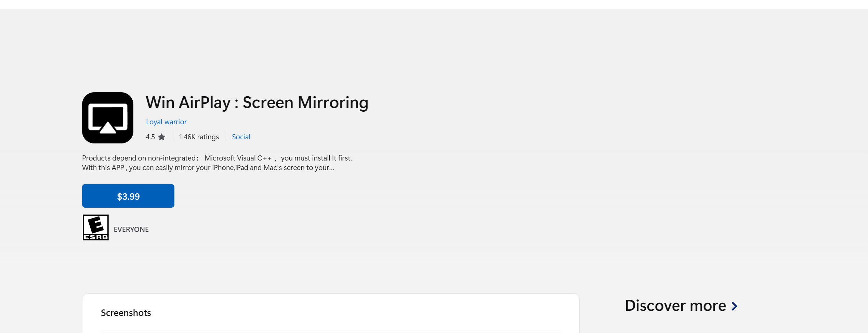Click the ESRB E rating badge
868x333 pixels.
point(96,227)
